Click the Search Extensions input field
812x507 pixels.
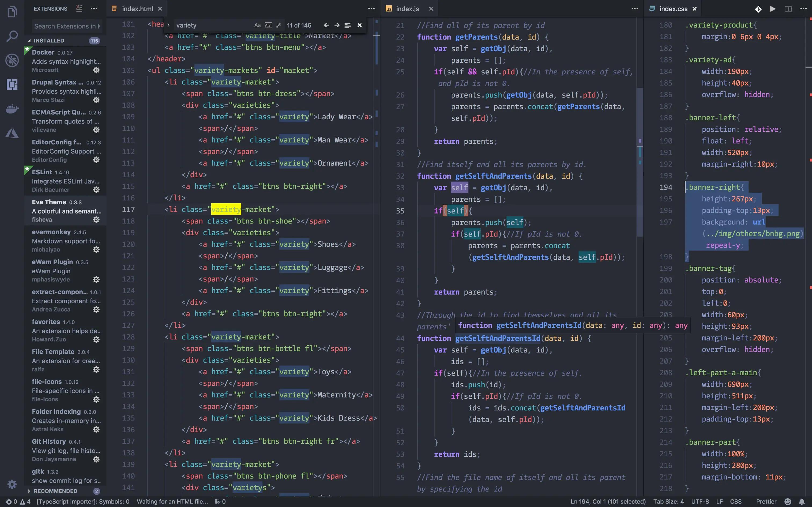(66, 26)
